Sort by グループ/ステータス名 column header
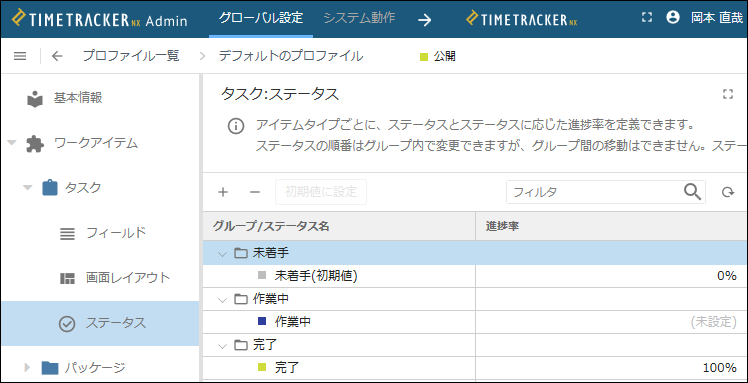This screenshot has width=748, height=383. tap(339, 226)
